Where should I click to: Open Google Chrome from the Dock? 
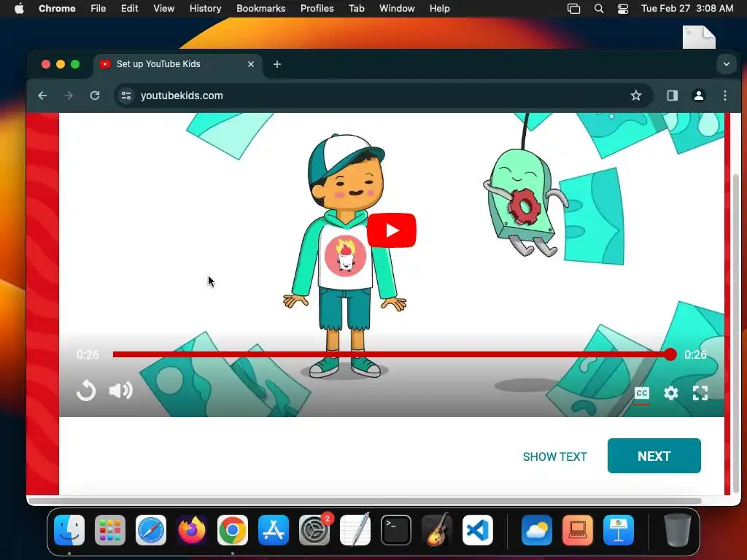pyautogui.click(x=233, y=530)
